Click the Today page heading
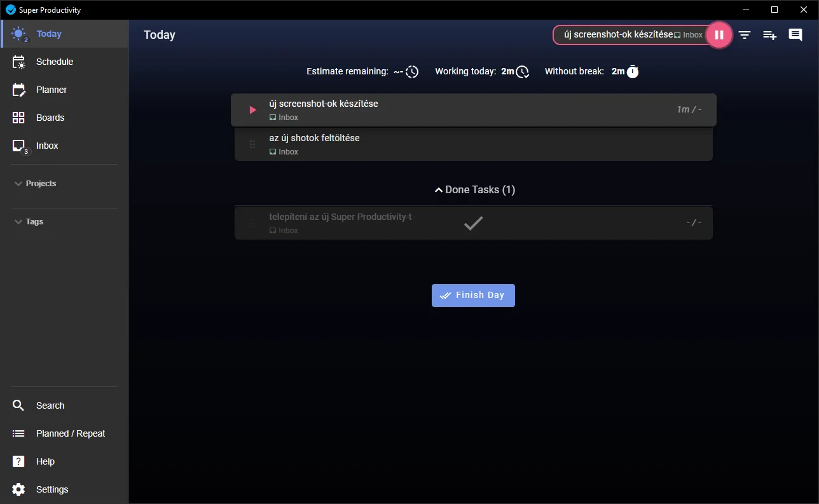Image resolution: width=819 pixels, height=504 pixels. tap(160, 35)
